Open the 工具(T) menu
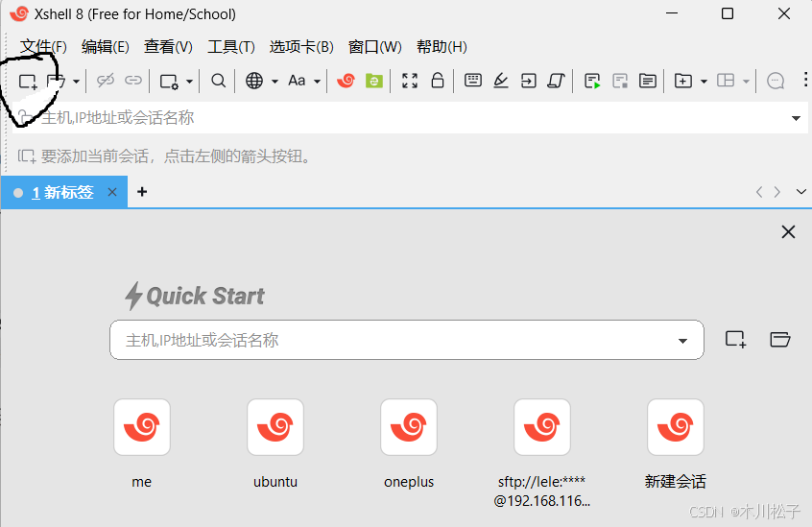 click(x=231, y=47)
